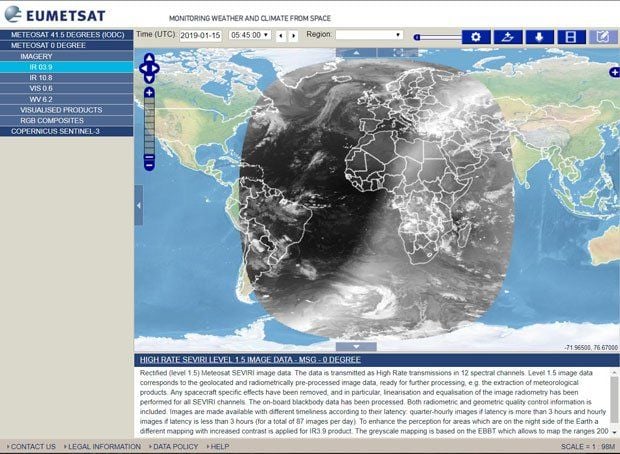The image size is (620, 454).
Task: Open the Legal Information link
Action: pyautogui.click(x=103, y=446)
